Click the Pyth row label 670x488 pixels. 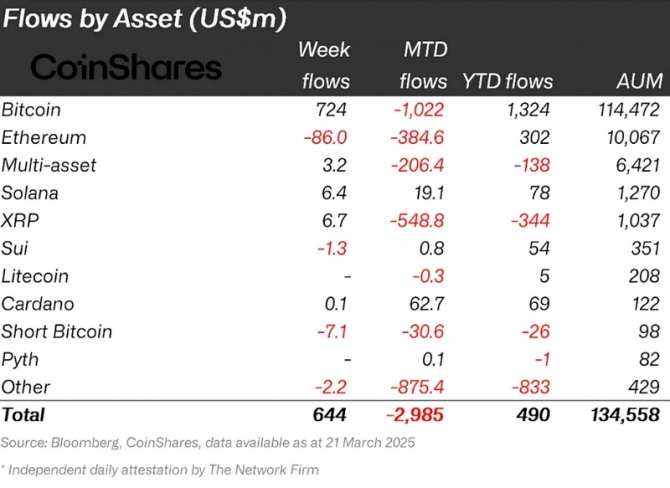point(22,359)
